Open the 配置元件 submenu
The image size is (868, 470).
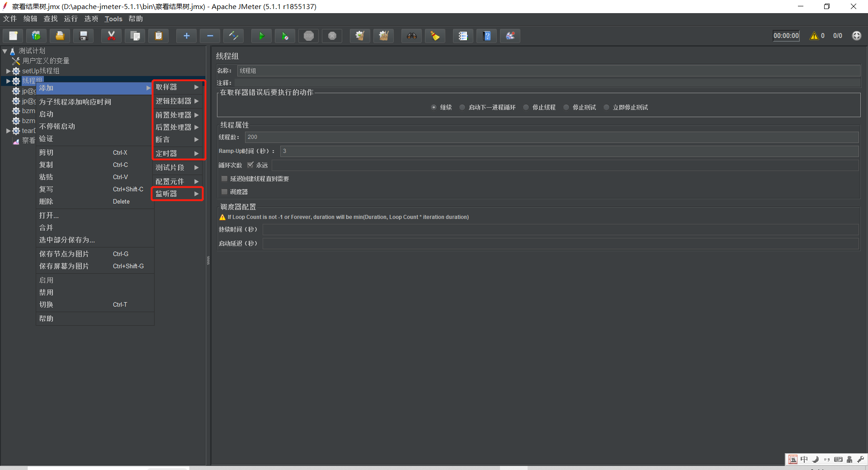pos(177,181)
